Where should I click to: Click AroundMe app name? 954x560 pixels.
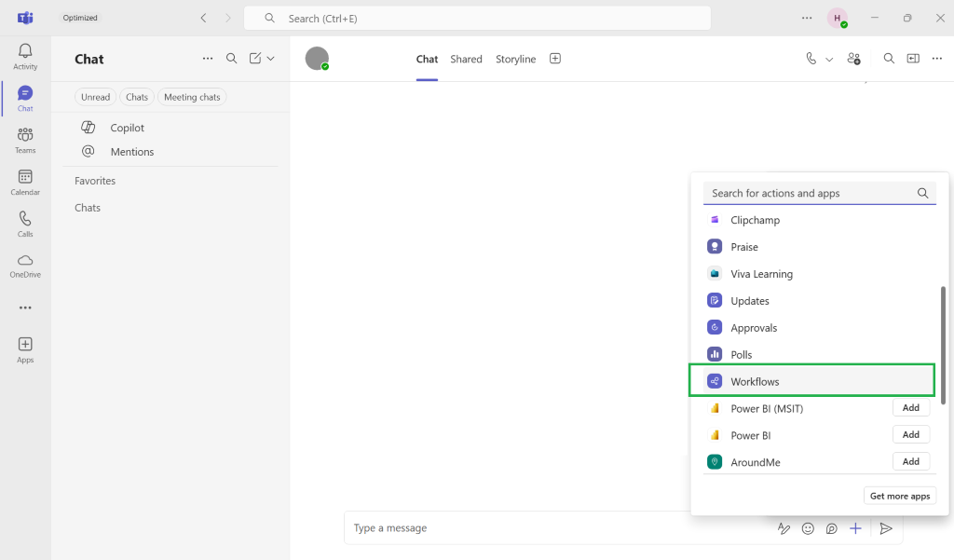755,462
